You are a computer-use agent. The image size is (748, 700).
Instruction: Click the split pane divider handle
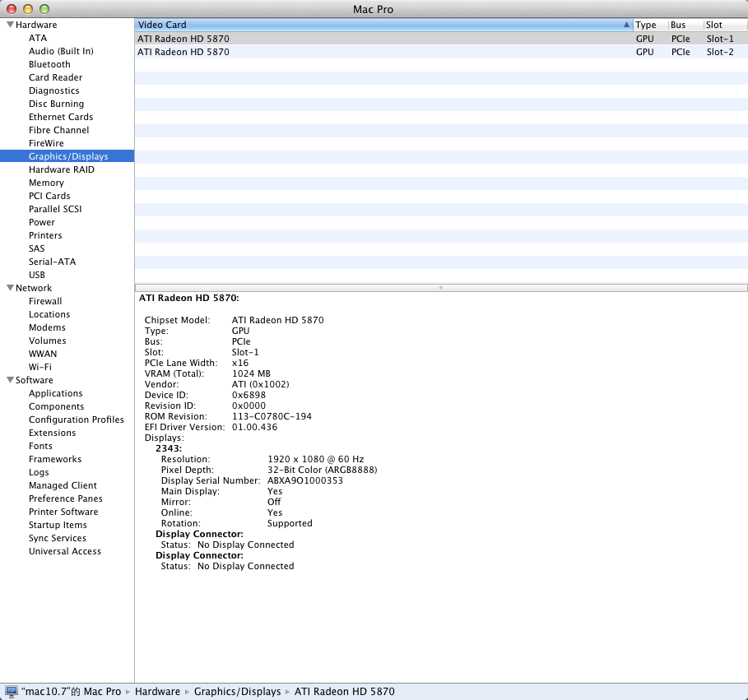tap(441, 288)
